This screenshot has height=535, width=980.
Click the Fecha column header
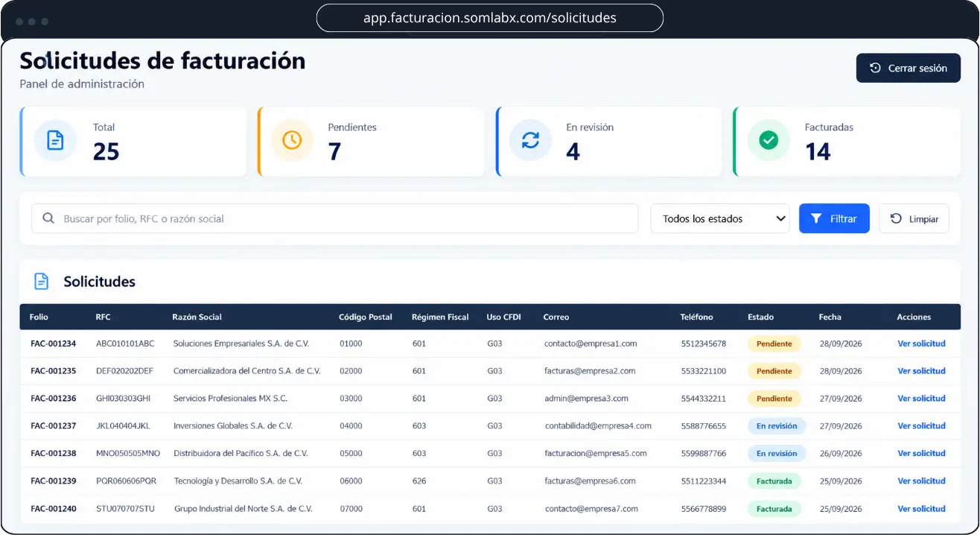coord(830,317)
